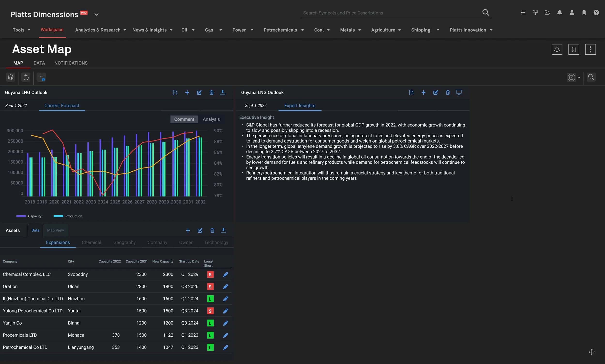Screen dimensions: 605x364
Task: Click trash icon in Assets panel
Action: pos(212,230)
